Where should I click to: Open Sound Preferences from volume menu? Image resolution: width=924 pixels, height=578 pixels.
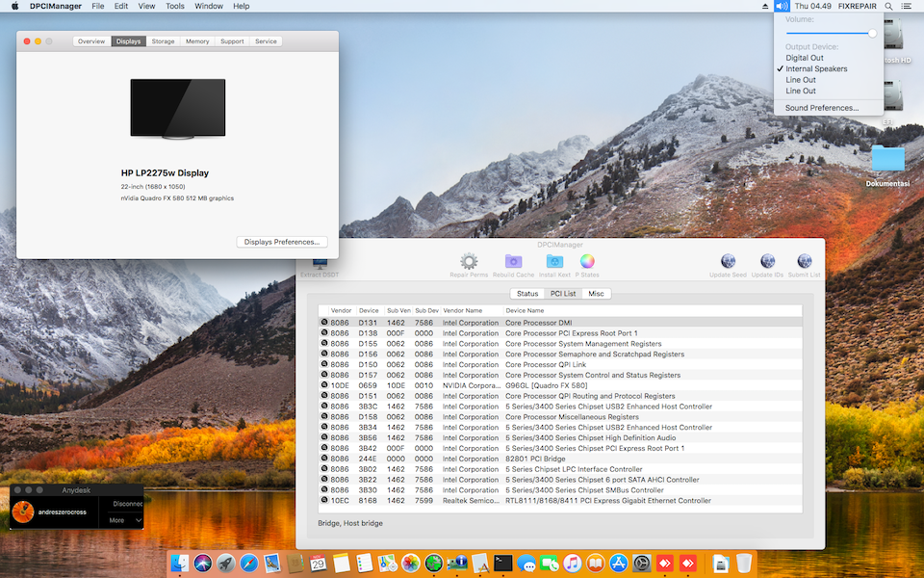click(x=822, y=108)
